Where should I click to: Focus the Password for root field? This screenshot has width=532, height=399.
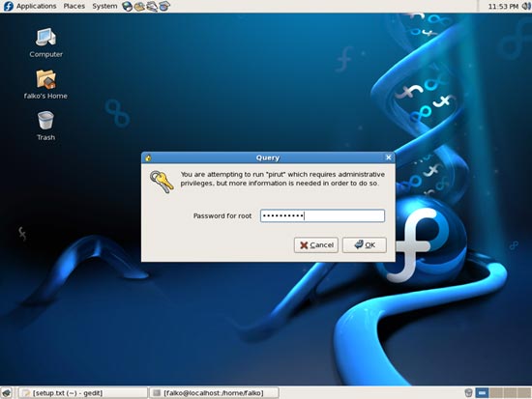(322, 216)
